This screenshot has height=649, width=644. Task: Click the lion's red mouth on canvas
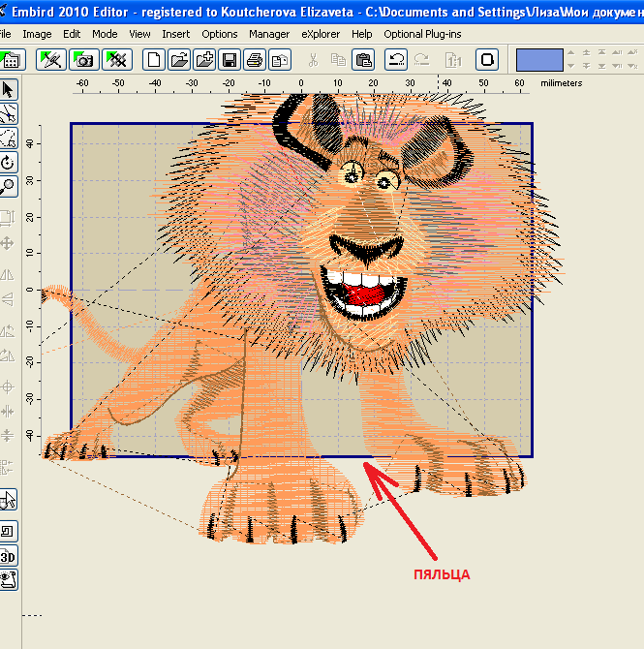[365, 294]
